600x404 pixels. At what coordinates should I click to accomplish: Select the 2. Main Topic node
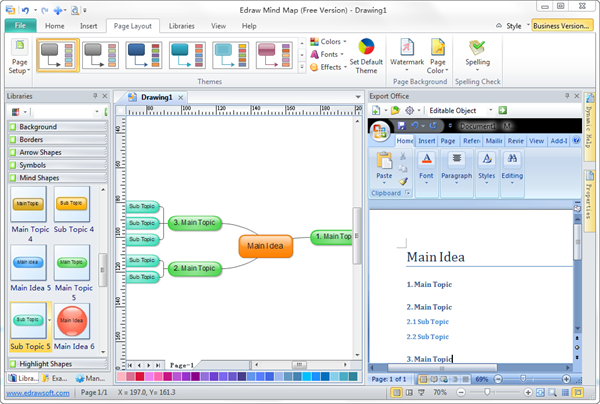pyautogui.click(x=195, y=269)
